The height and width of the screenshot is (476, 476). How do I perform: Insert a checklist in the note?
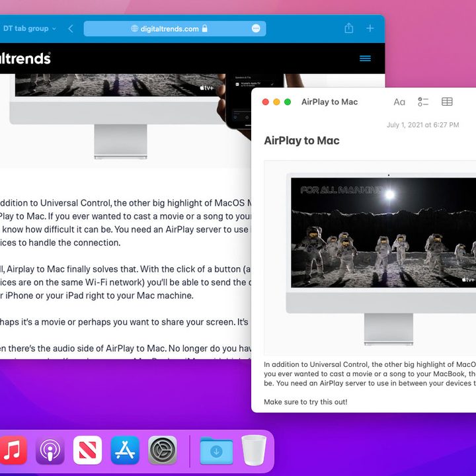423,102
